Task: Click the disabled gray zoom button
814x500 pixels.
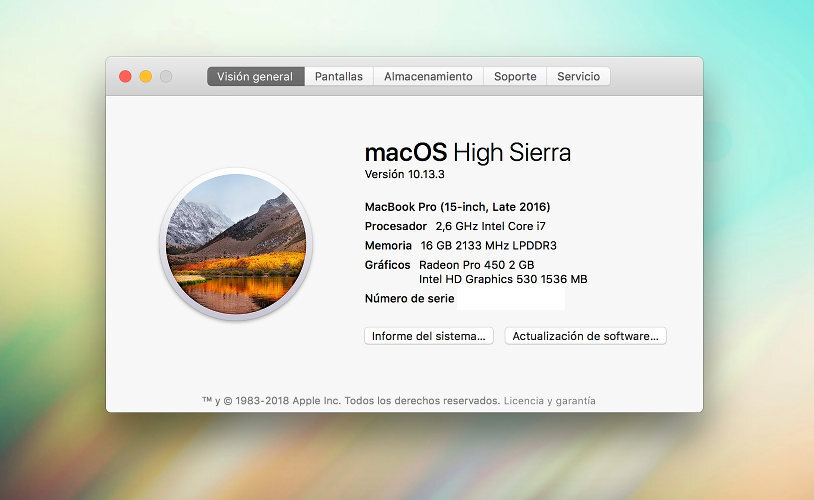Action: click(166, 76)
